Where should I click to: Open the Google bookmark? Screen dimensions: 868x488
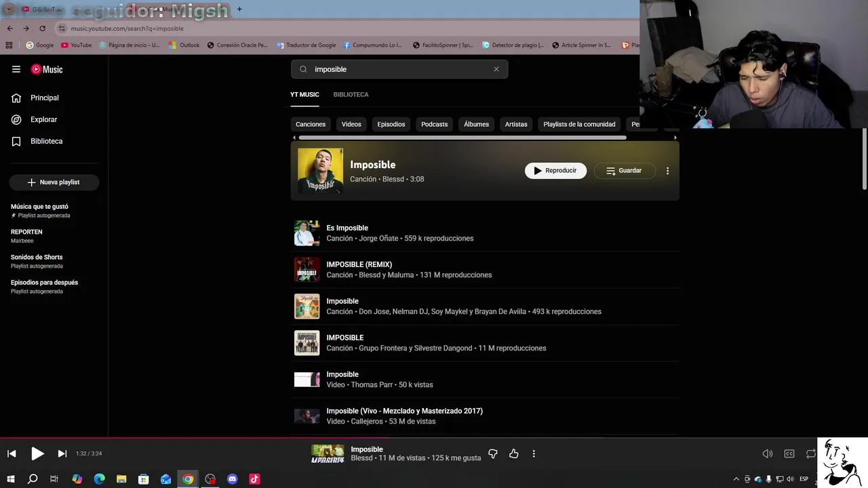39,45
